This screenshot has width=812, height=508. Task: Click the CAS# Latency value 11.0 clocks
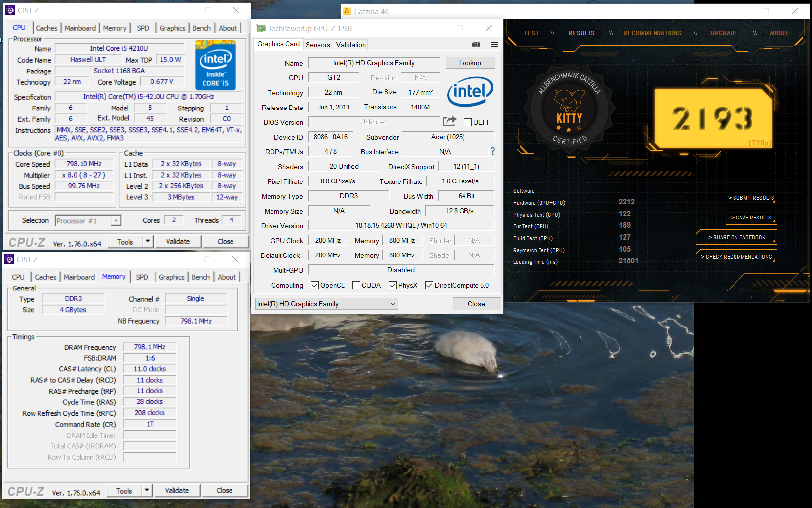pos(150,369)
